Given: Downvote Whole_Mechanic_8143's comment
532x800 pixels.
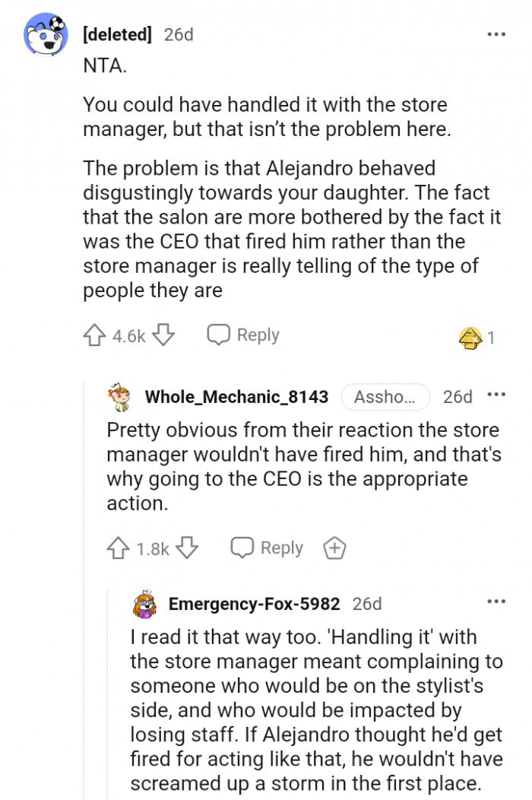Looking at the screenshot, I should pos(188,548).
